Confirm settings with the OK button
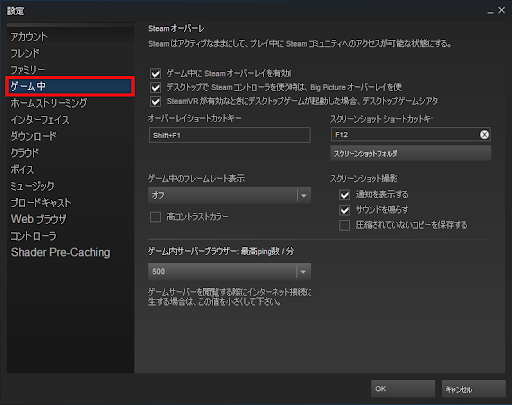512x405 pixels. (x=403, y=389)
